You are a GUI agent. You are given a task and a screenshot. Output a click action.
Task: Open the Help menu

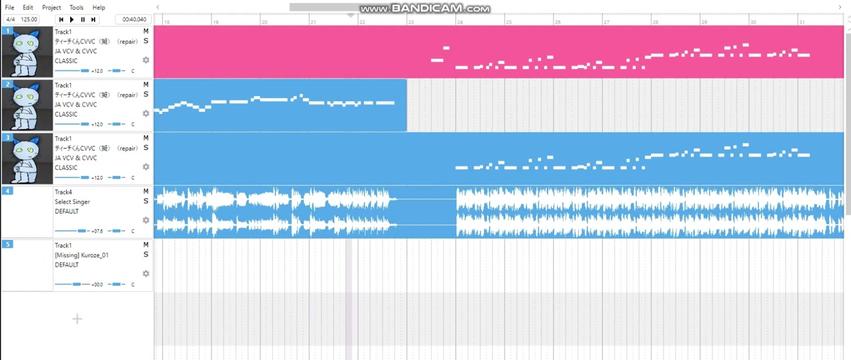tap(99, 8)
